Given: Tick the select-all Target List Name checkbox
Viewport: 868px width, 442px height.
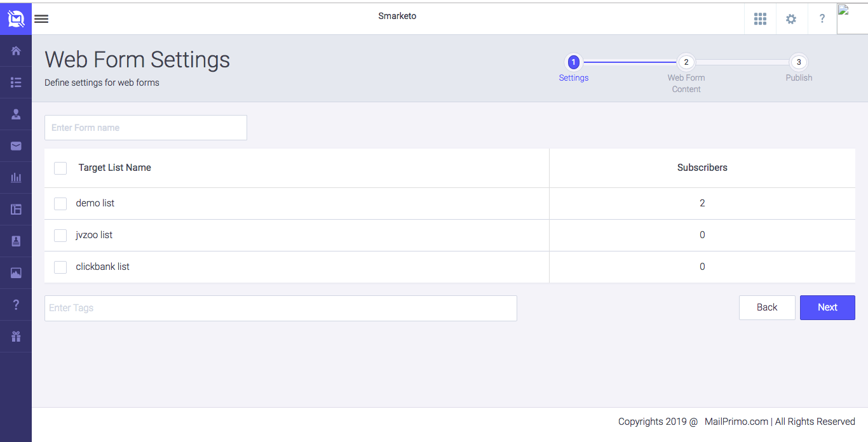Looking at the screenshot, I should pyautogui.click(x=60, y=168).
